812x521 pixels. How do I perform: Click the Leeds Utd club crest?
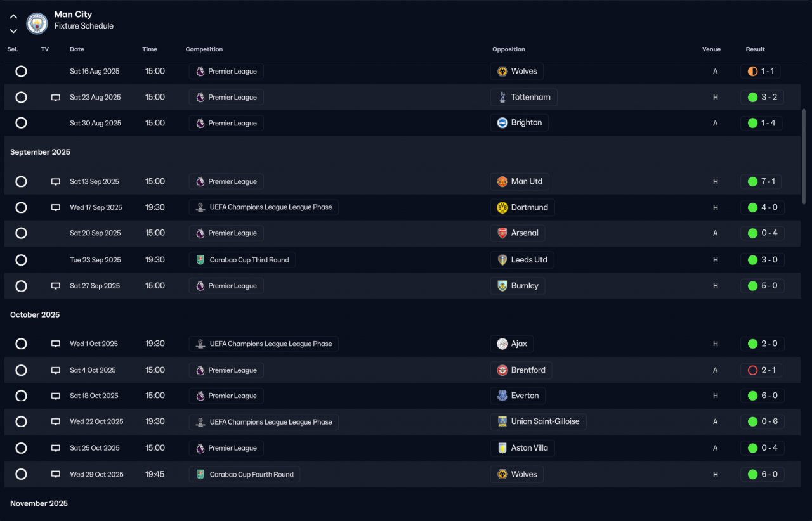(502, 260)
